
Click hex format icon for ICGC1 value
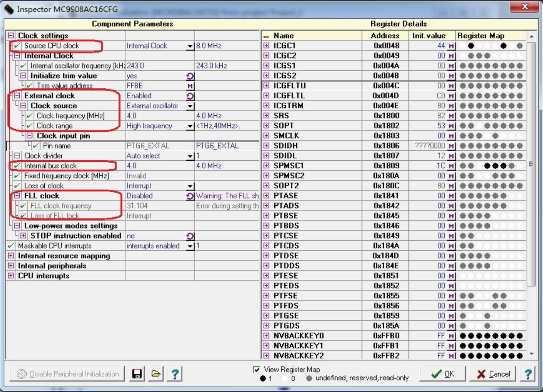[x=451, y=46]
